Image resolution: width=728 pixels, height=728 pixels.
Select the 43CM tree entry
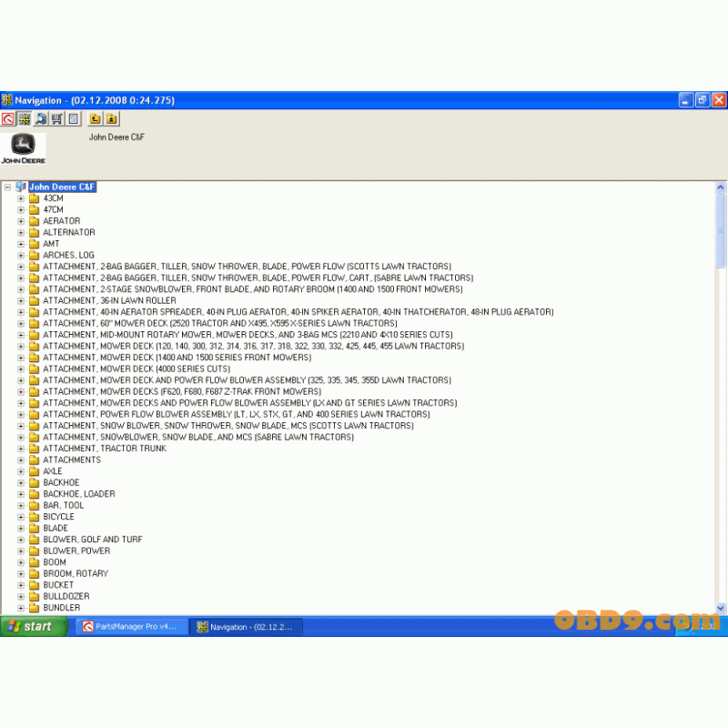[53, 198]
